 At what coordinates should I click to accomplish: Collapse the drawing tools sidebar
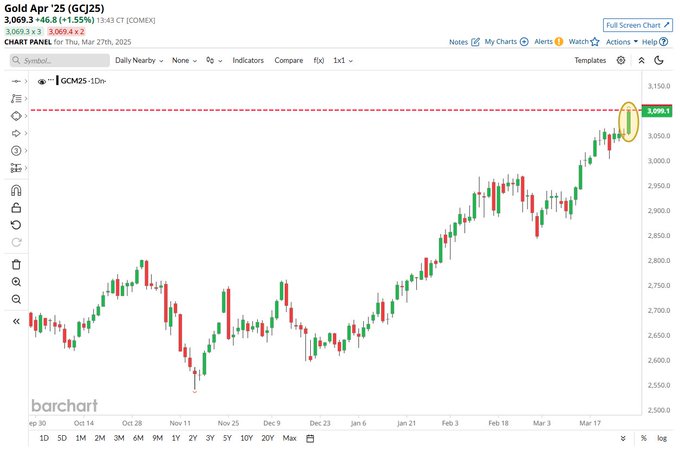click(x=16, y=321)
